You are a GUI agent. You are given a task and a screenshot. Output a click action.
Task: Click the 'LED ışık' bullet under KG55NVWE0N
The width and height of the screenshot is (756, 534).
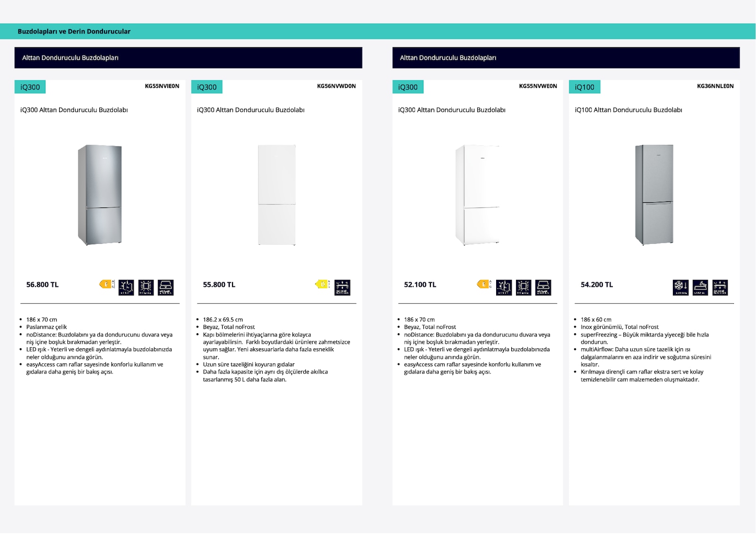pos(477,353)
